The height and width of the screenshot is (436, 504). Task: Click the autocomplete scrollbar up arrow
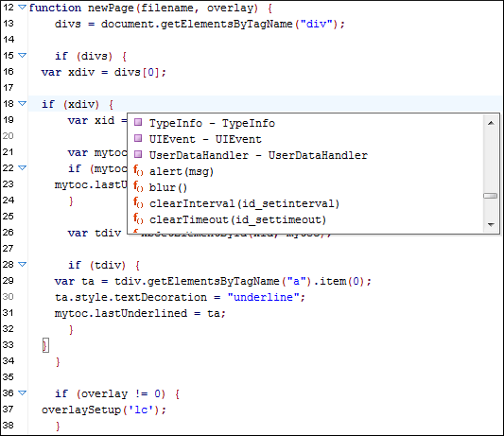click(491, 123)
